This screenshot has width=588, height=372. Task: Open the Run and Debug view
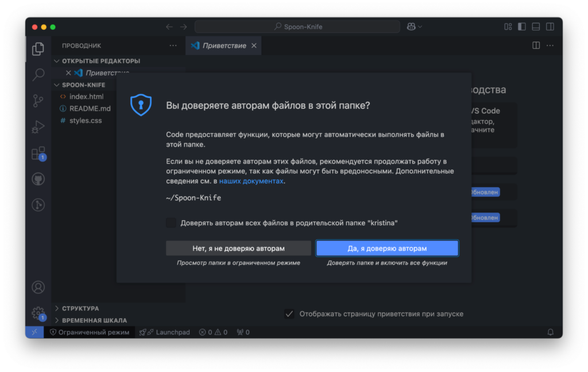38,126
